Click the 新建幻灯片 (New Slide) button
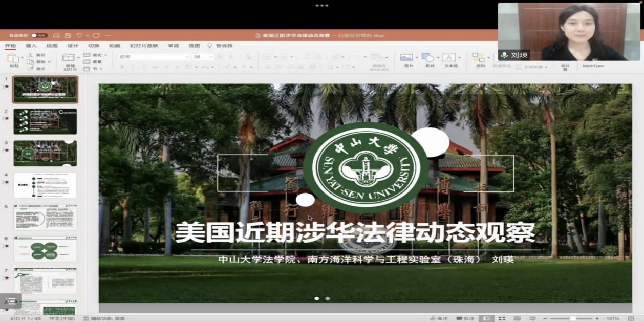Image resolution: width=644 pixels, height=322 pixels. 69,62
